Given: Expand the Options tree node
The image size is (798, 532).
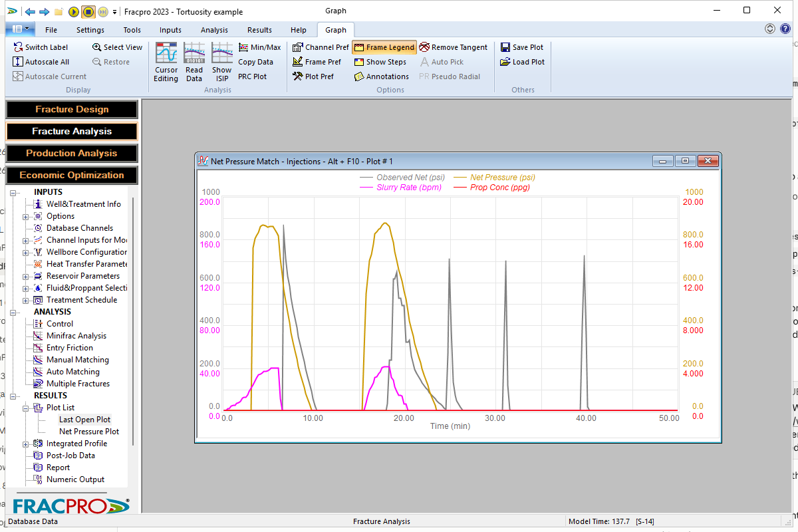Looking at the screenshot, I should coord(26,216).
